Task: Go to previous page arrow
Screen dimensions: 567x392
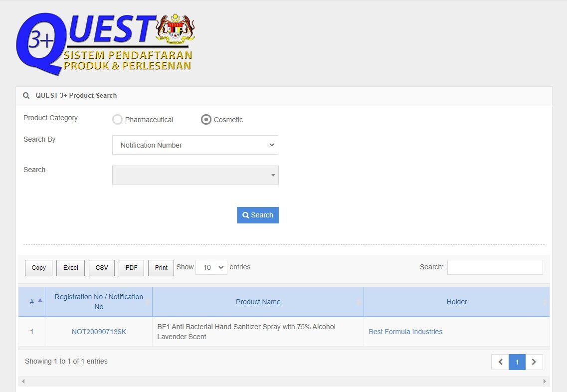Action: pos(500,362)
